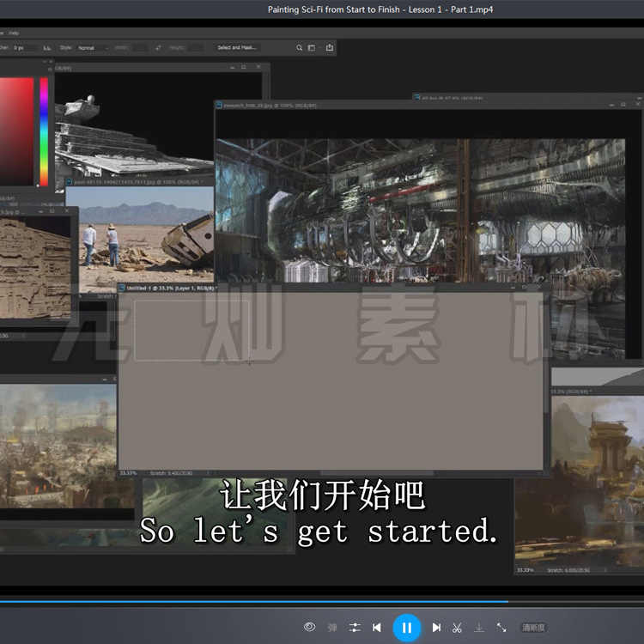Image resolution: width=644 pixels, height=644 pixels.
Task: Select the battlefield city painting document
Action: point(58,446)
